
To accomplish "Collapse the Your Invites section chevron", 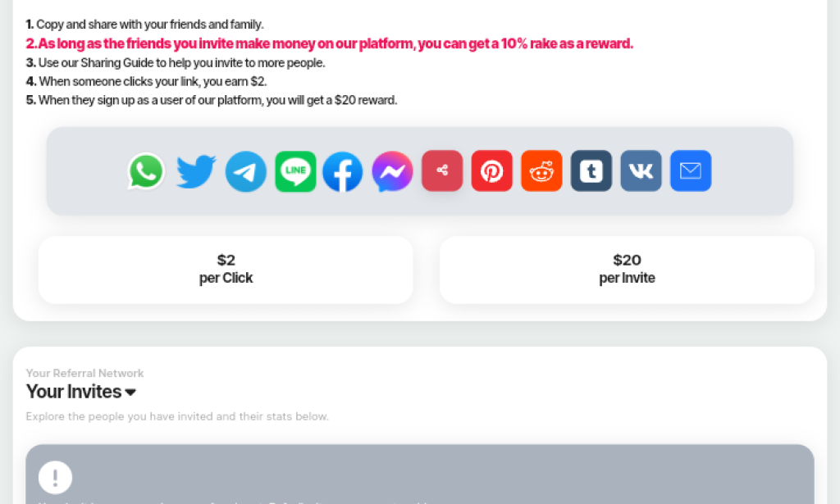I will coord(130,393).
